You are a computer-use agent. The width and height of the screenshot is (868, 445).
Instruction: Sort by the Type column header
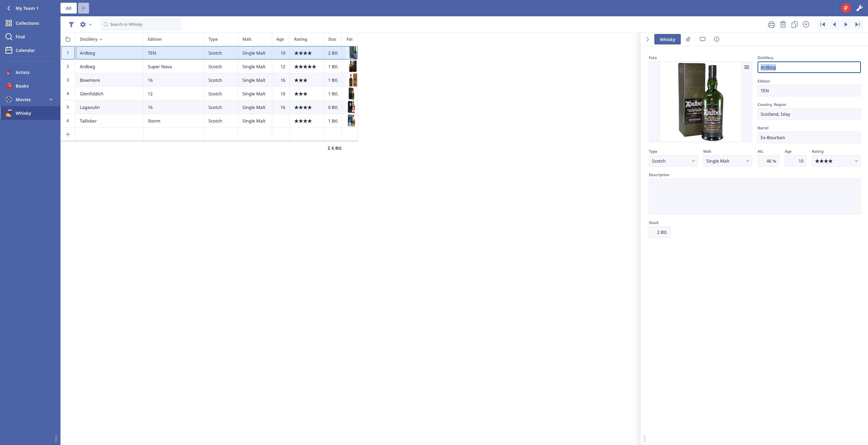click(221, 39)
